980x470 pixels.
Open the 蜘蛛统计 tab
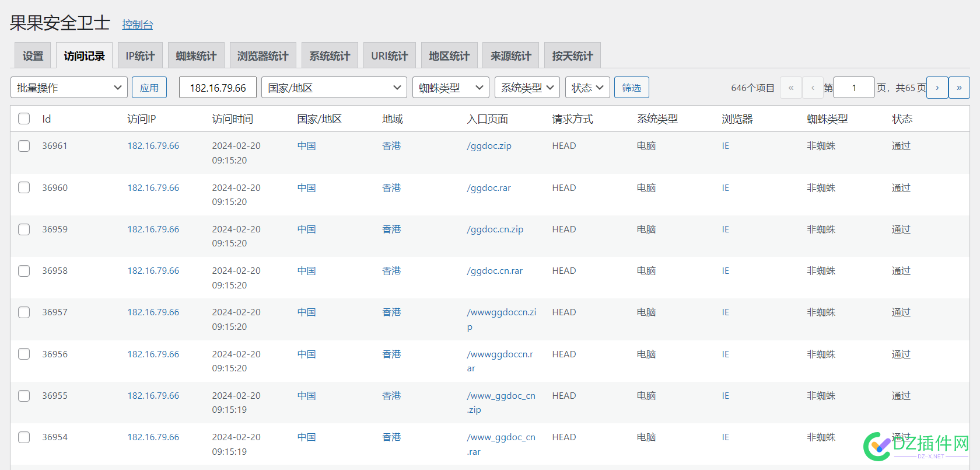click(196, 55)
